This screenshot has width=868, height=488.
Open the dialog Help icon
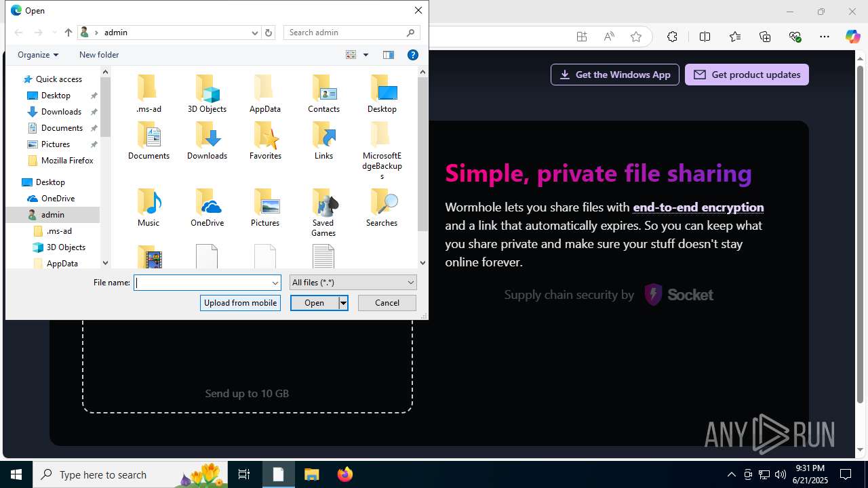pos(412,55)
